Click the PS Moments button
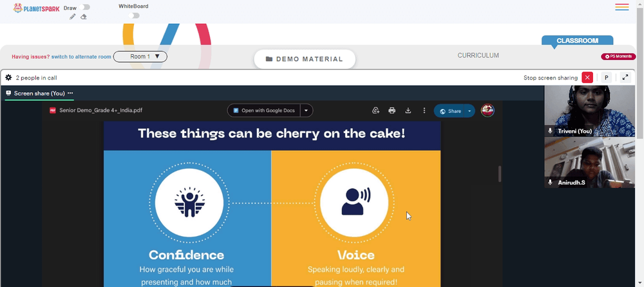Viewport: 644px width, 287px height. pyautogui.click(x=618, y=57)
